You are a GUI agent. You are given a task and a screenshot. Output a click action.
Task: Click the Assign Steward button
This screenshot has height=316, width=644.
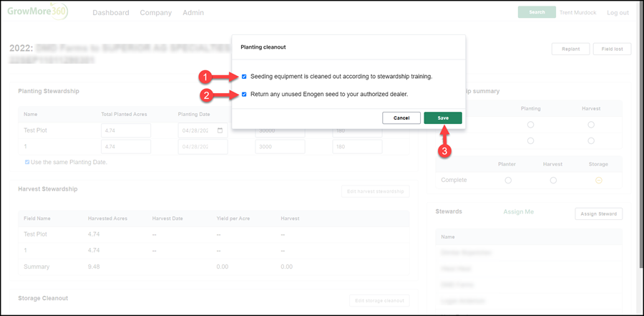(598, 214)
